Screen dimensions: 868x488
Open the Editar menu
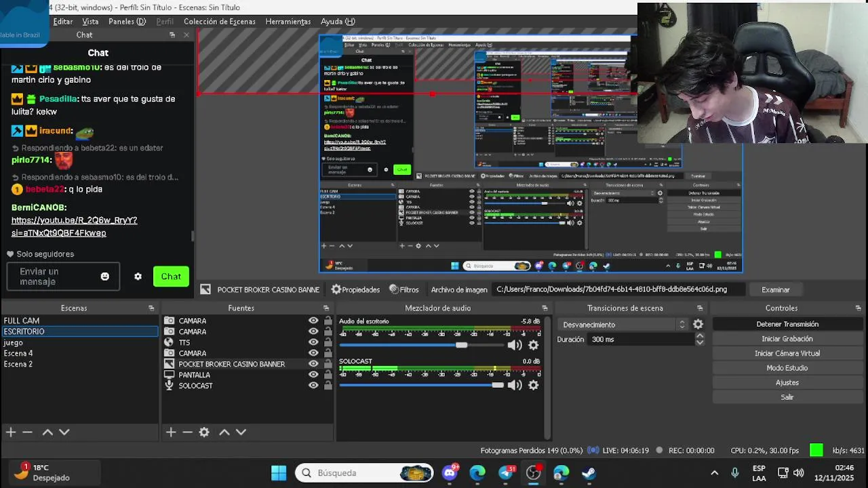point(62,21)
